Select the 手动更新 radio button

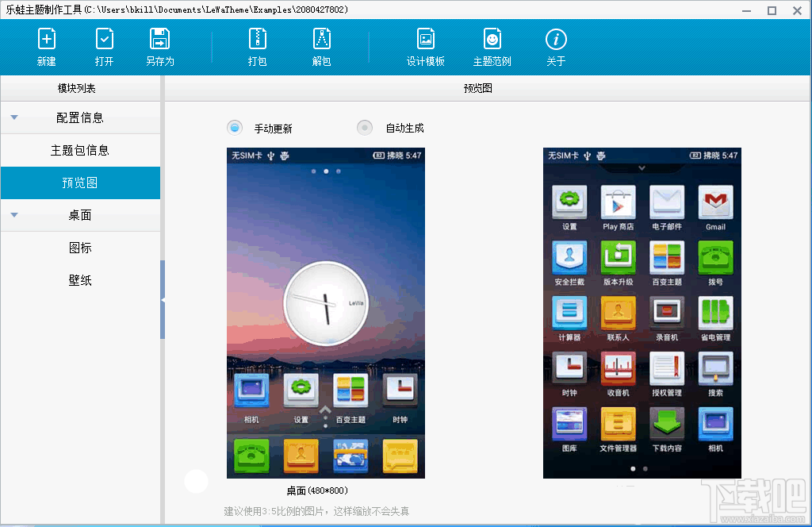pos(235,128)
